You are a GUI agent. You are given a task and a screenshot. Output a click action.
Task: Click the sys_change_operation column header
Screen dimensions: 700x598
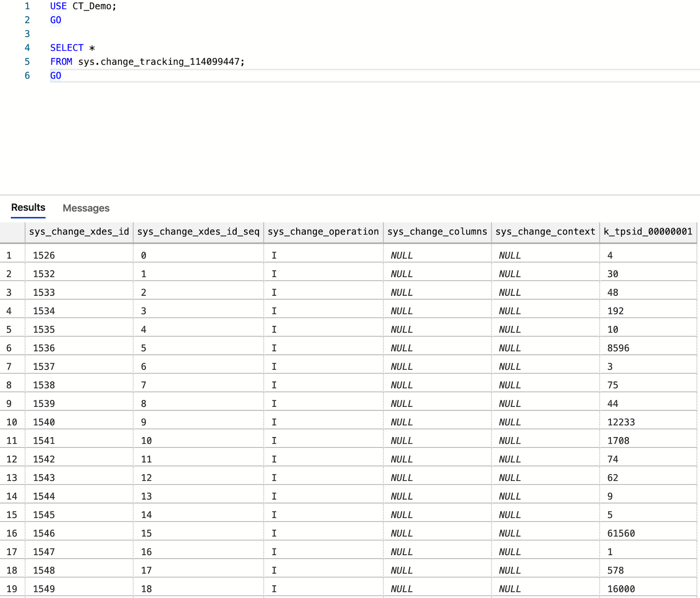[x=323, y=232]
